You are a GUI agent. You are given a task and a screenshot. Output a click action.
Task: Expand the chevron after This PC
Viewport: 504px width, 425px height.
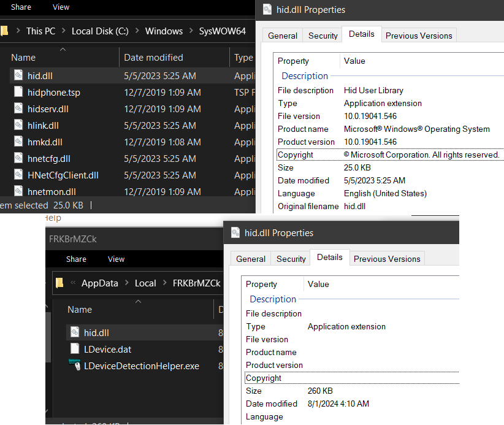64,31
